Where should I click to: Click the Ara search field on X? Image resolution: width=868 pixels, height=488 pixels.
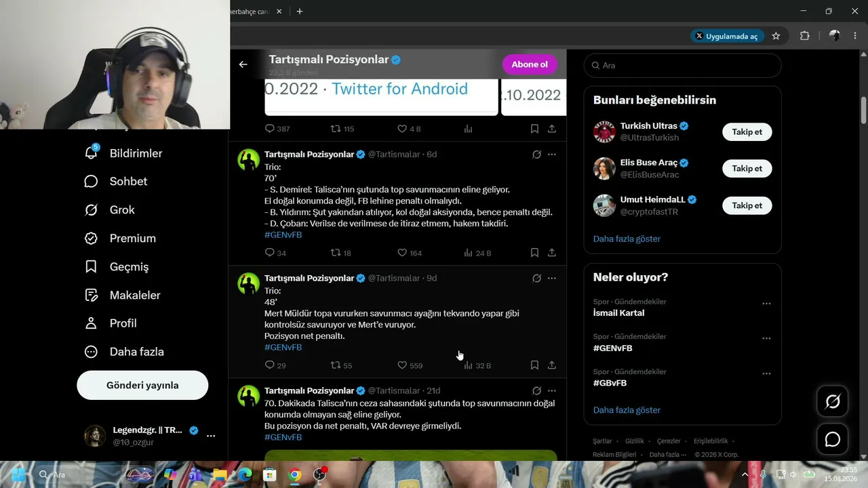(x=682, y=65)
